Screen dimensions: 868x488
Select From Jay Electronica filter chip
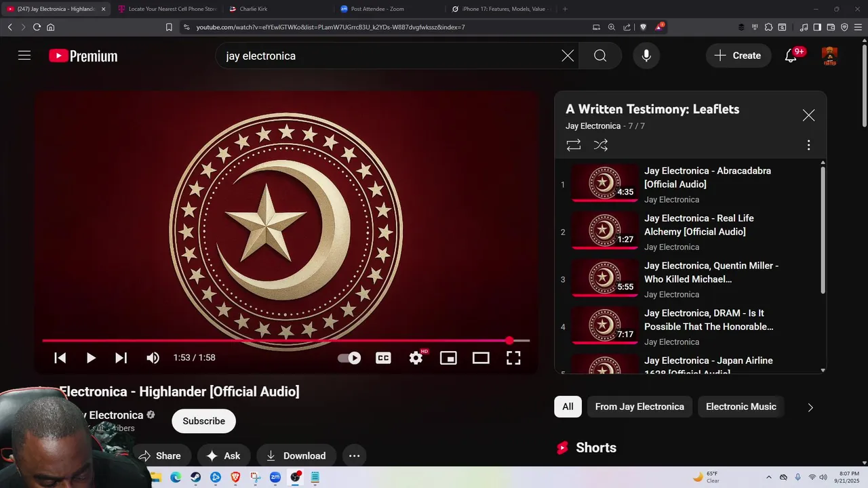click(x=639, y=407)
